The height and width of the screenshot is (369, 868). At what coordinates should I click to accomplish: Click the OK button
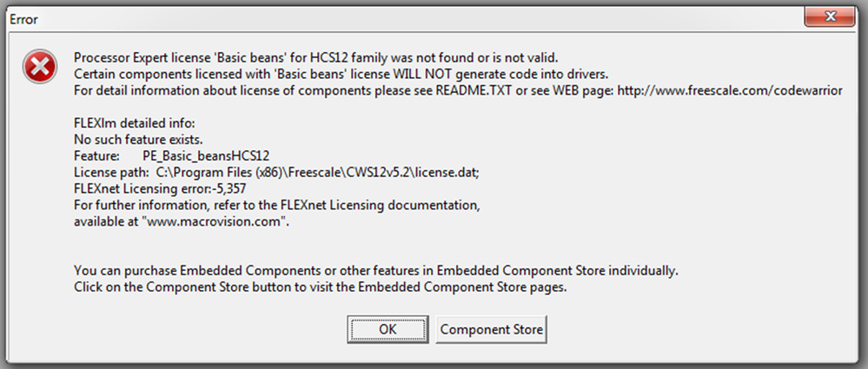click(x=388, y=329)
